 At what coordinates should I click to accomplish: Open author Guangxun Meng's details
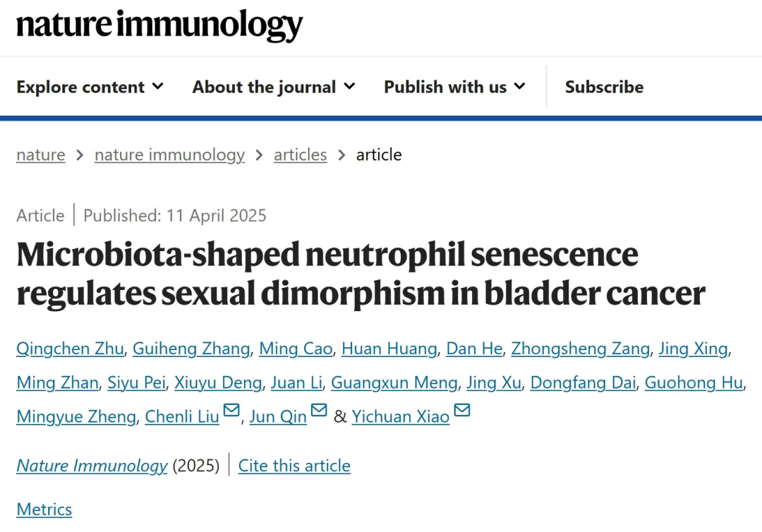click(394, 382)
